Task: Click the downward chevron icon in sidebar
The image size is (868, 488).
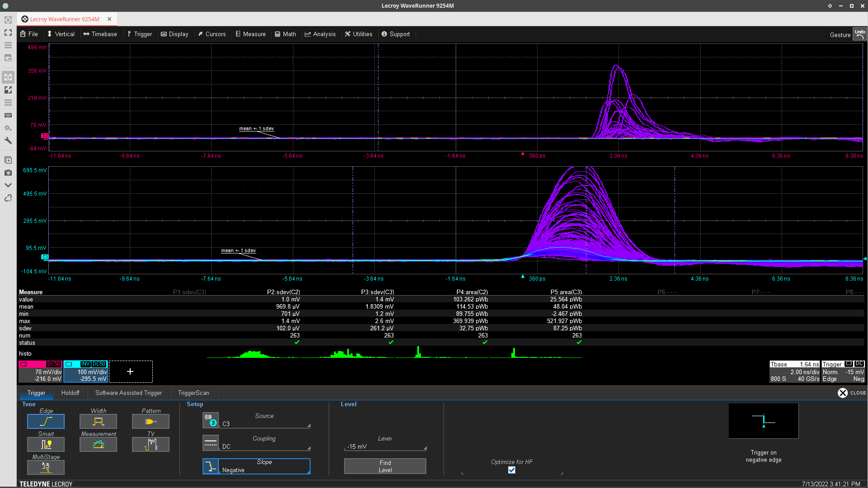Action: tap(8, 185)
